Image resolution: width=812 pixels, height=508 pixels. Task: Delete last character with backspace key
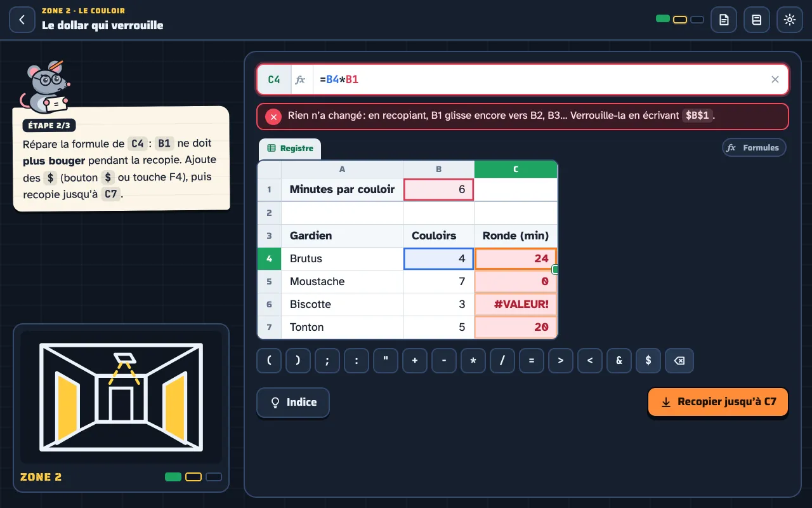(679, 361)
